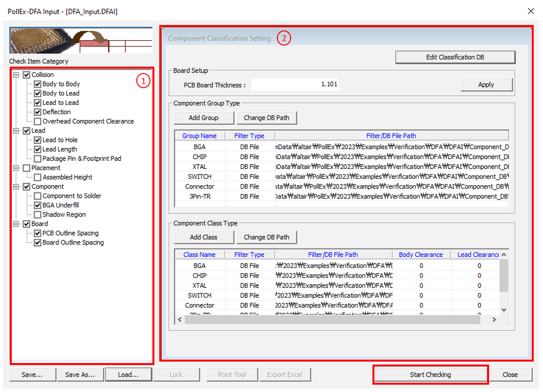Click the scroll-down arrow in class table
Screen dimensions: 543x392
(504, 310)
